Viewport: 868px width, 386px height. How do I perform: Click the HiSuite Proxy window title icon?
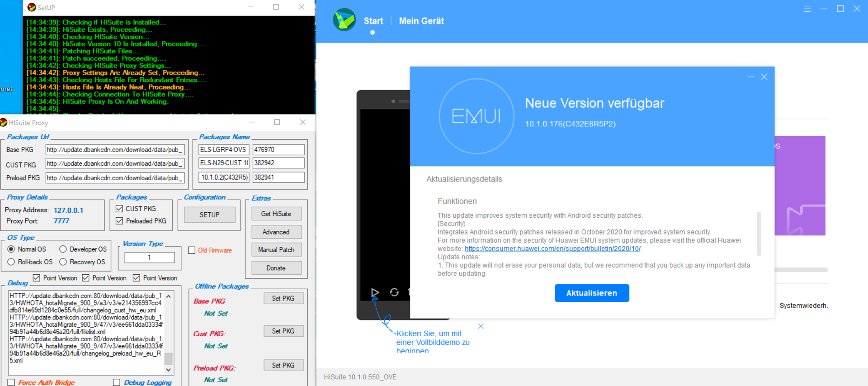[x=4, y=122]
